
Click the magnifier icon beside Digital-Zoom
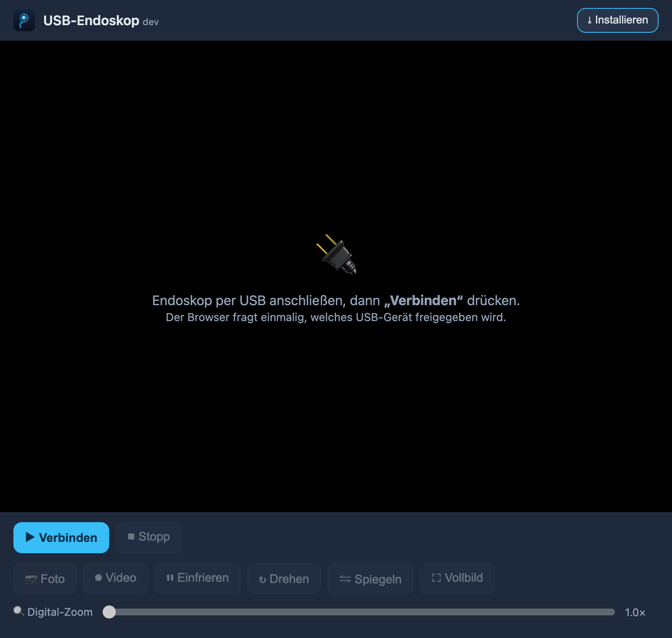pyautogui.click(x=18, y=612)
